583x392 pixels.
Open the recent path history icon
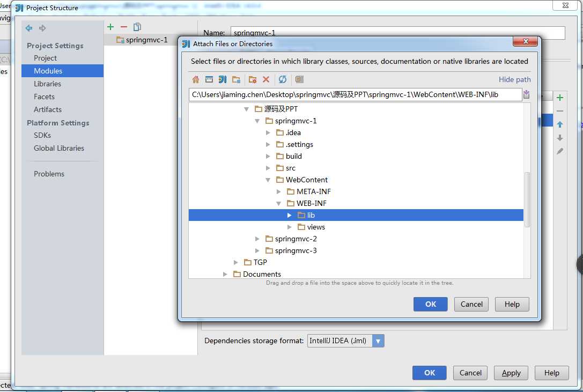coord(527,94)
